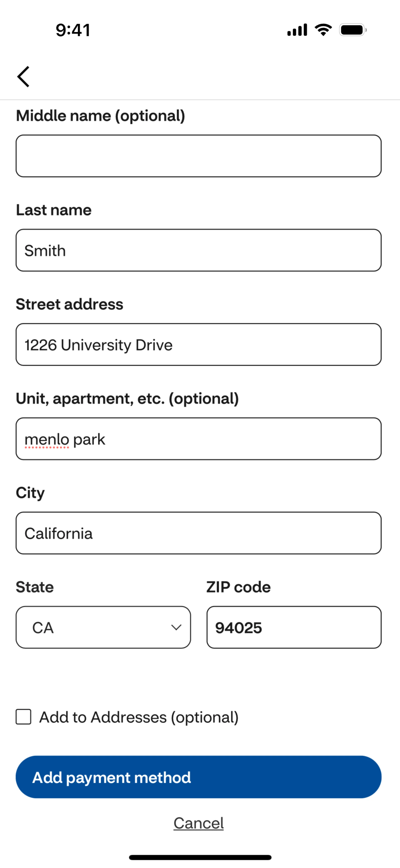Tap the Cancel link
This screenshot has width=400, height=868.
pos(199,823)
